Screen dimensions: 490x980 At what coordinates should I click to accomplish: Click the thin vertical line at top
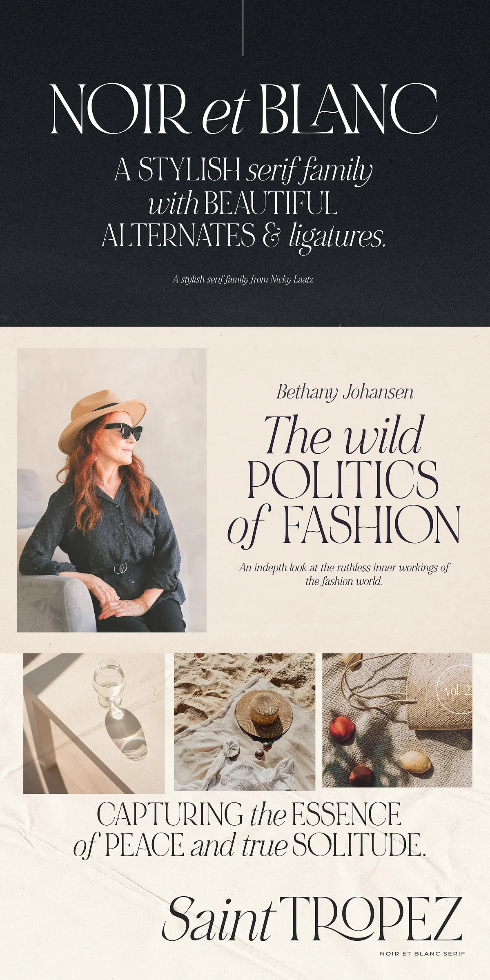click(x=243, y=28)
